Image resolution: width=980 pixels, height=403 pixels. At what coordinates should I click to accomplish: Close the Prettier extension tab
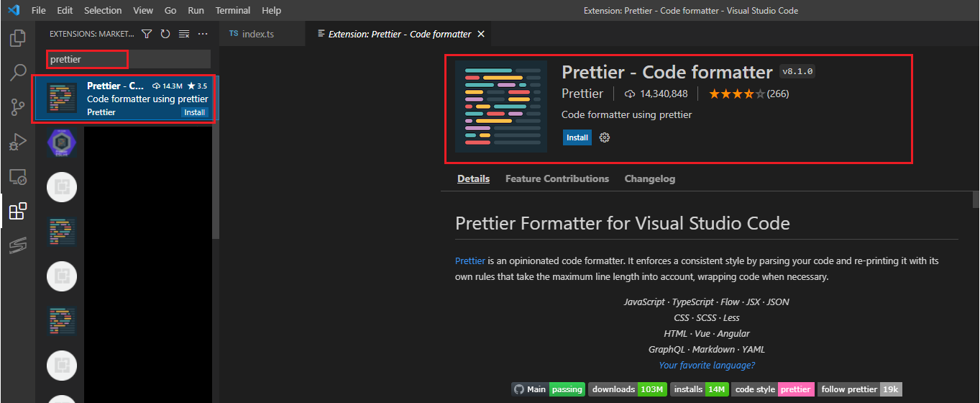(x=481, y=34)
